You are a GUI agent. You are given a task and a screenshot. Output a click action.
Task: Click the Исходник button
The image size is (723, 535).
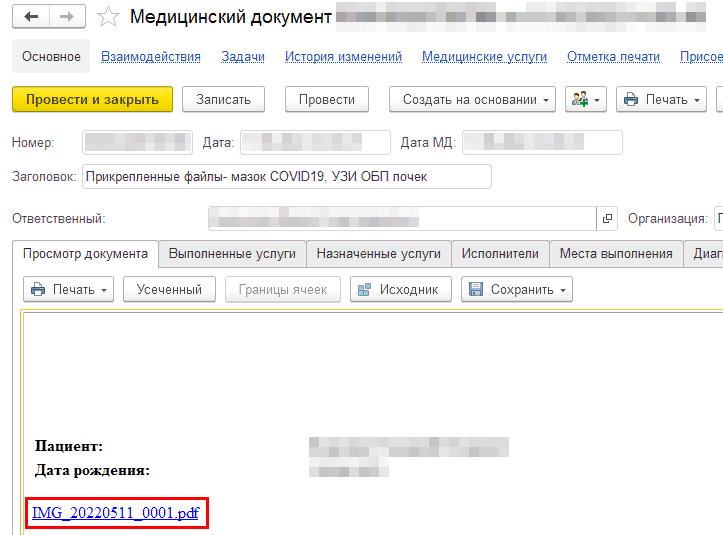coord(400,290)
